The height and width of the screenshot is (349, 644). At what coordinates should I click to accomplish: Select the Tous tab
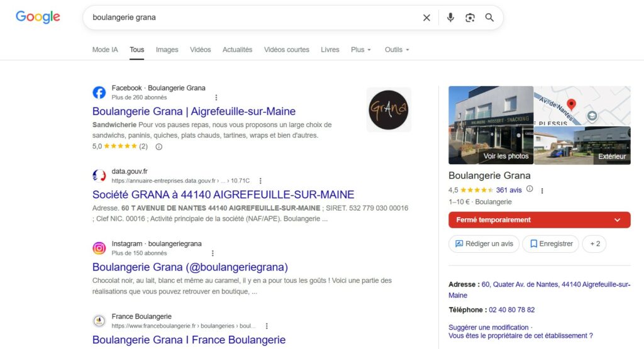click(136, 50)
